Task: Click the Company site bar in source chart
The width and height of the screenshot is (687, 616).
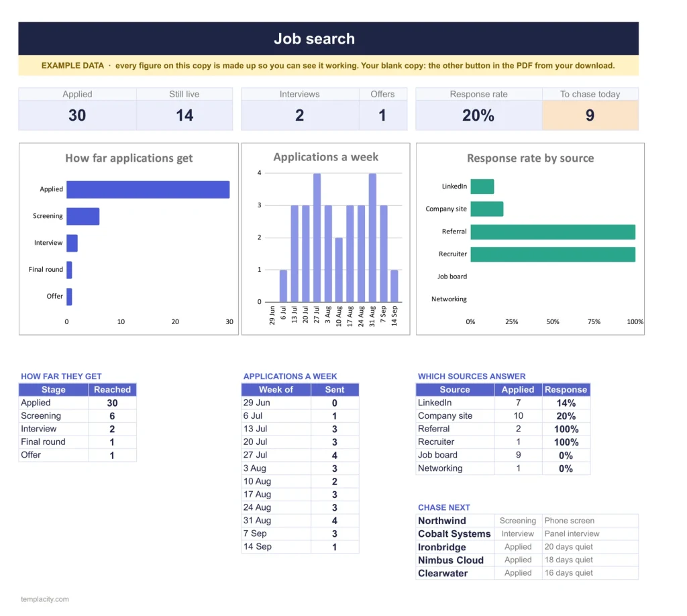Action: click(487, 209)
